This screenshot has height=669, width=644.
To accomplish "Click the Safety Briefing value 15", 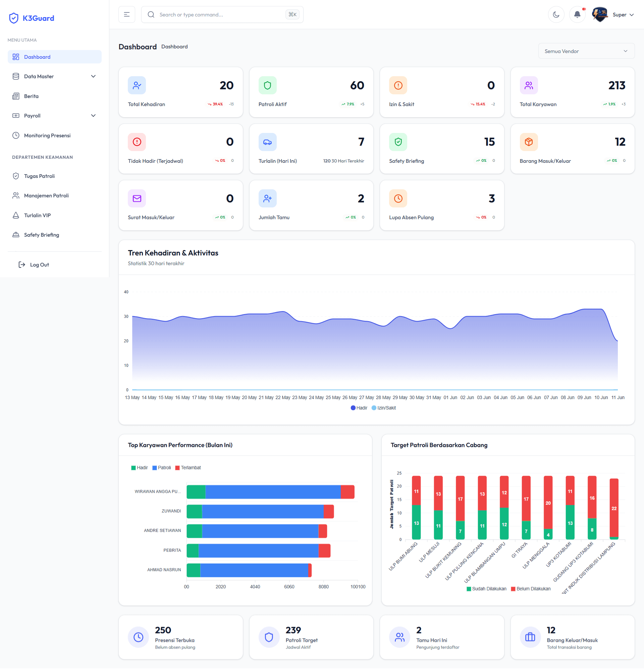I will click(489, 142).
